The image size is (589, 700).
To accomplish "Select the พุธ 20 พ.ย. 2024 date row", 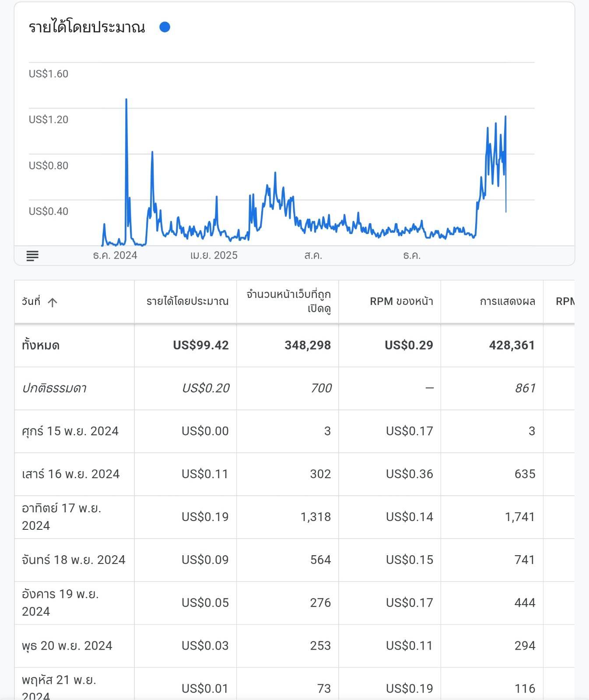I will (x=67, y=646).
